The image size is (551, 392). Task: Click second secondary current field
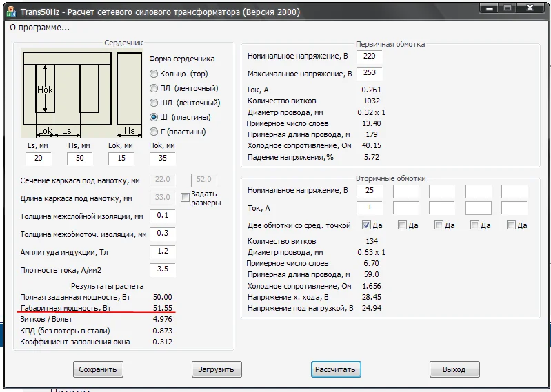pyautogui.click(x=406, y=208)
